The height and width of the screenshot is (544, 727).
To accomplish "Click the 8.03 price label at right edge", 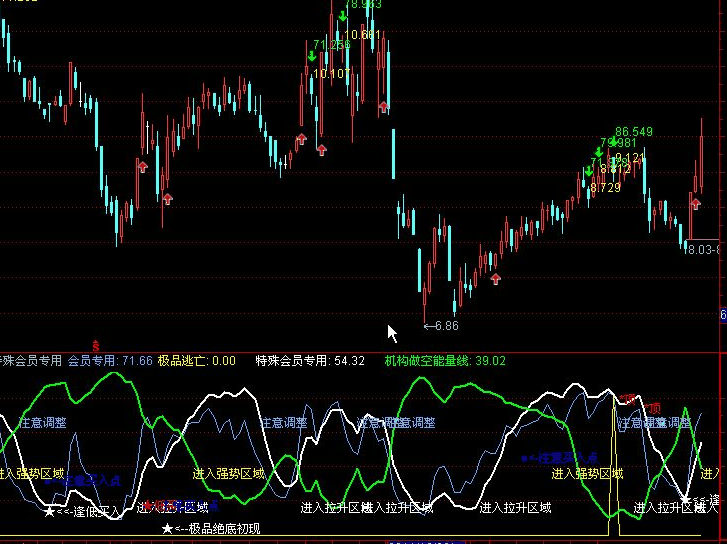I will click(x=704, y=248).
